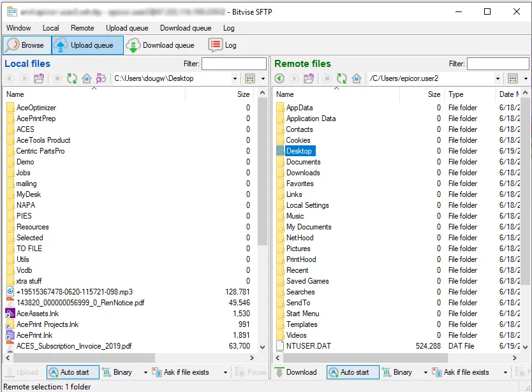
Task: Switch to the Upload queue toolbar view
Action: 87,45
